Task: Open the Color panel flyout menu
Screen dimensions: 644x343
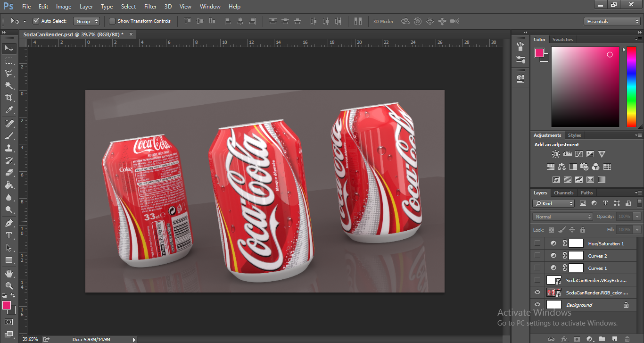Action: point(638,40)
